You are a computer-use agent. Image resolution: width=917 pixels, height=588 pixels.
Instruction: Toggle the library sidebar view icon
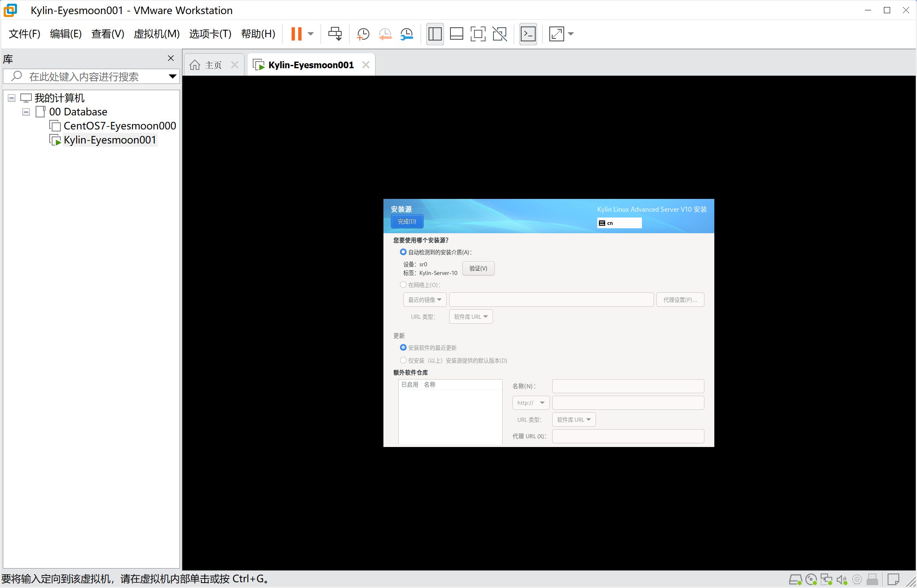point(435,34)
